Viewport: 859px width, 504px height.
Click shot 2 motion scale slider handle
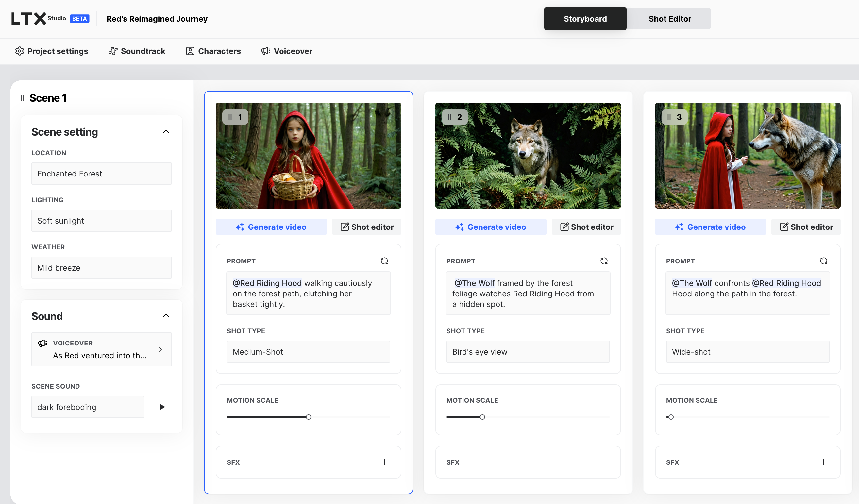482,417
